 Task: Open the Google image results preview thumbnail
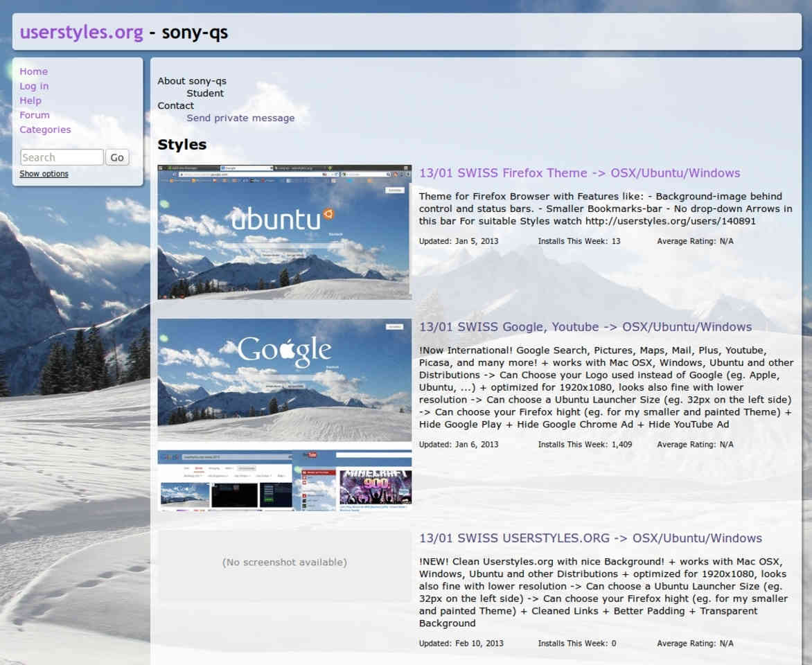224,481
